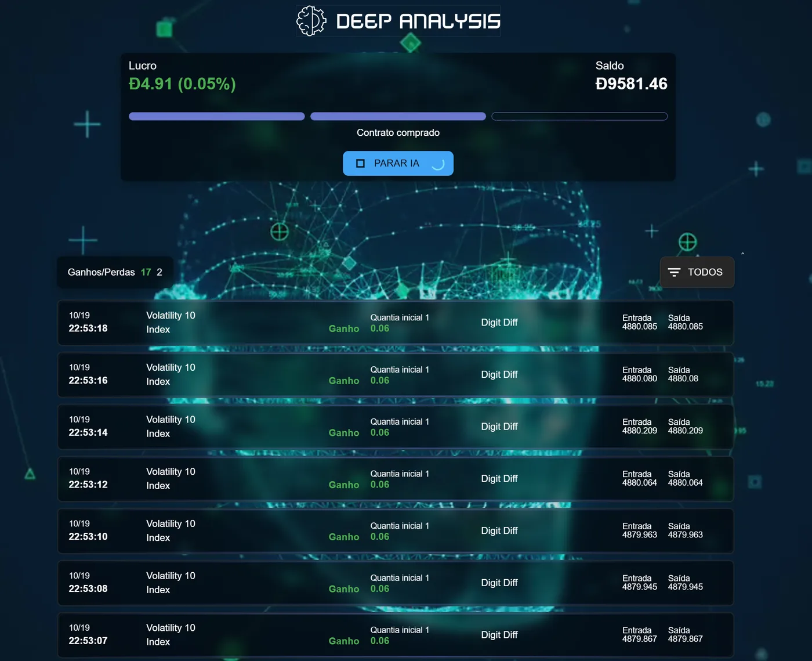Click the empty third progress bar segment

(x=579, y=116)
